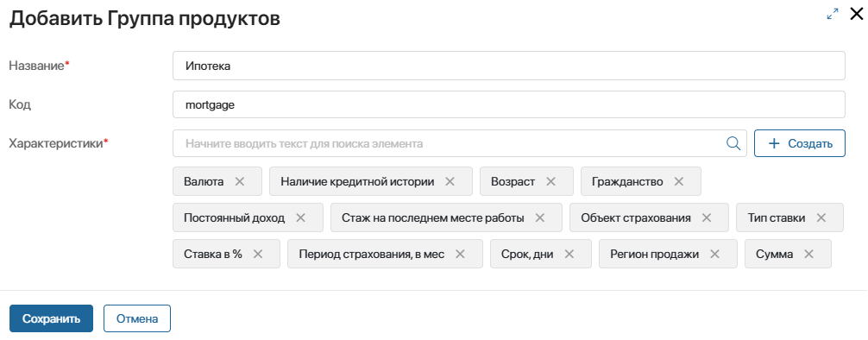This screenshot has height=340, width=868.
Task: Close the Добавить Группа продуктов dialog
Action: tap(856, 15)
